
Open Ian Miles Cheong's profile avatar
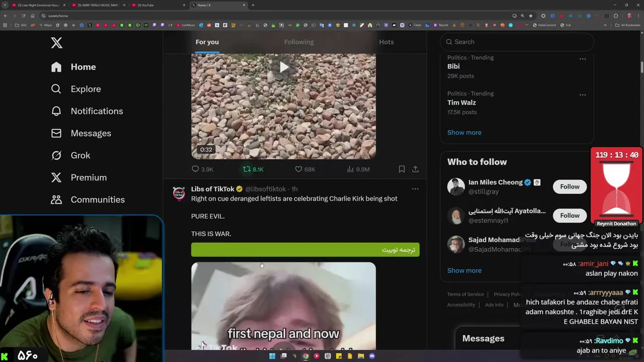click(456, 187)
